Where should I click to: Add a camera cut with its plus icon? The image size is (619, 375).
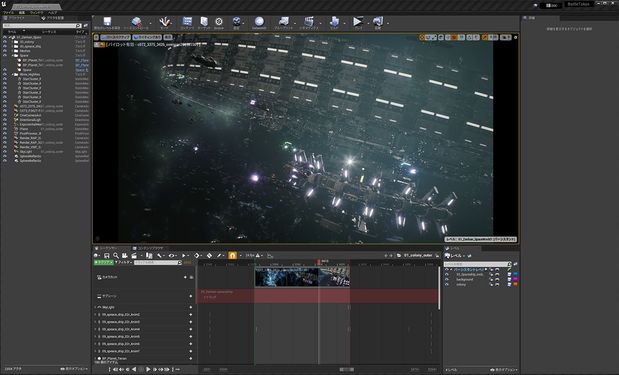[x=185, y=278]
